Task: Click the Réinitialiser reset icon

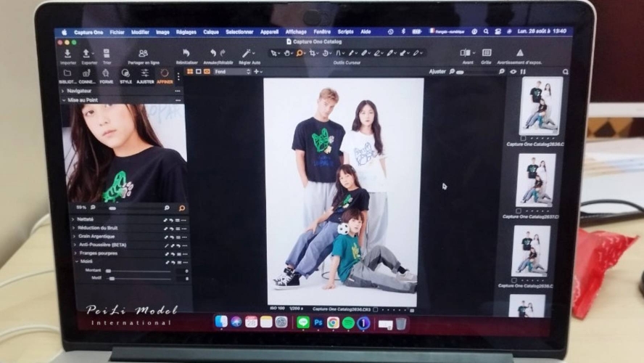Action: tap(186, 53)
